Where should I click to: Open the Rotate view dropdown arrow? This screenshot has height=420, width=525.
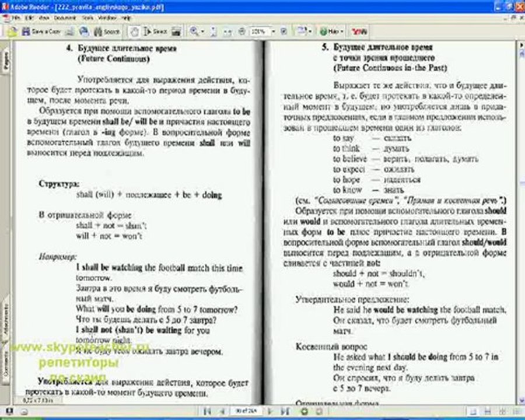pos(310,32)
